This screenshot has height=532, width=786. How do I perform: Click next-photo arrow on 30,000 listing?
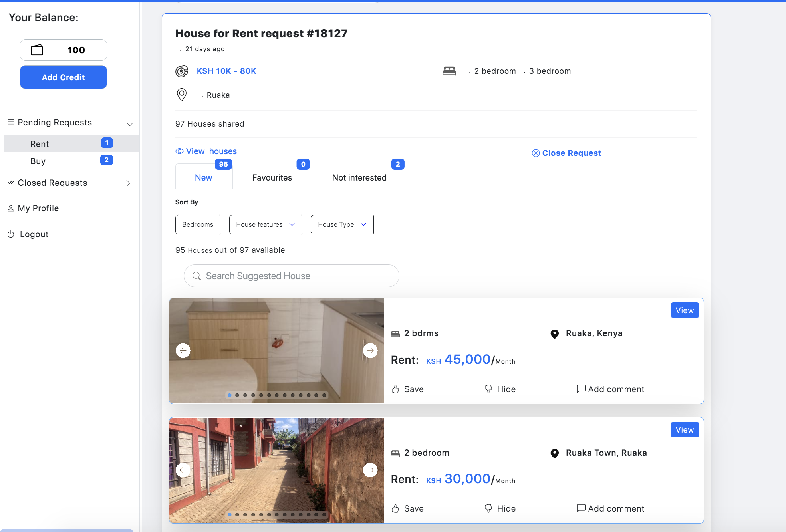(370, 470)
